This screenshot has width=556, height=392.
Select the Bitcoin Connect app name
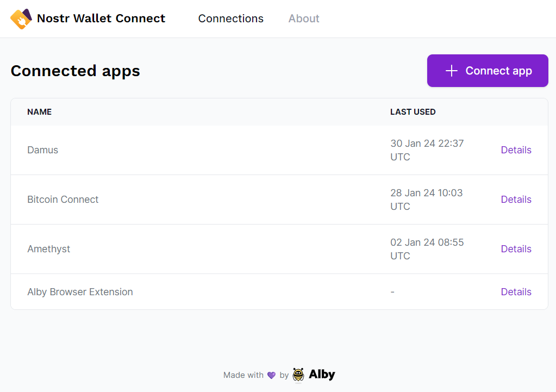coord(63,200)
